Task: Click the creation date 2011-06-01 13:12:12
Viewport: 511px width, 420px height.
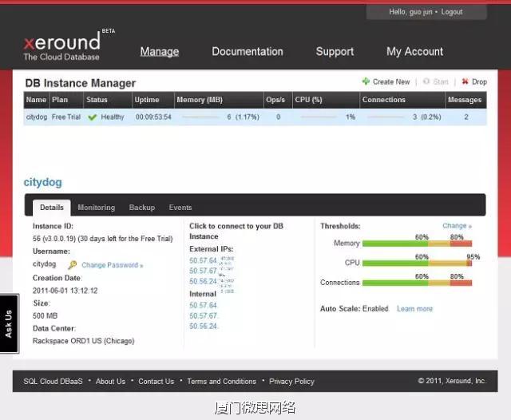Action: (x=65, y=291)
